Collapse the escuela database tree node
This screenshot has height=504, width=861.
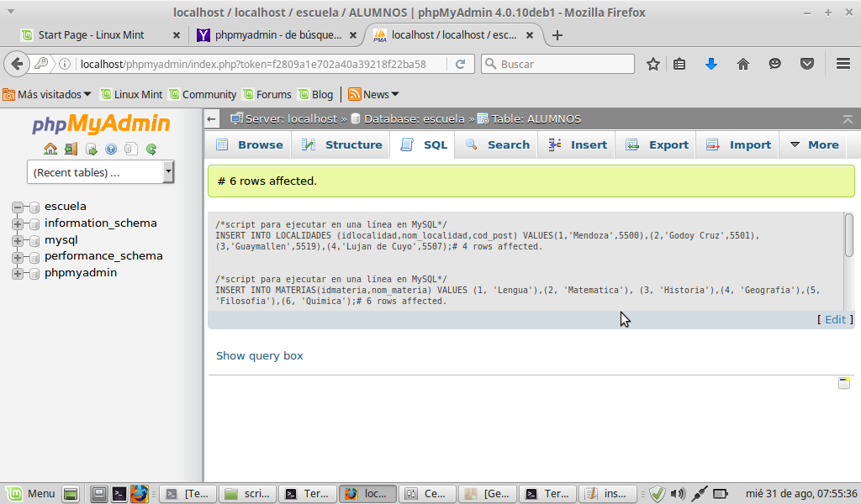pos(17,207)
